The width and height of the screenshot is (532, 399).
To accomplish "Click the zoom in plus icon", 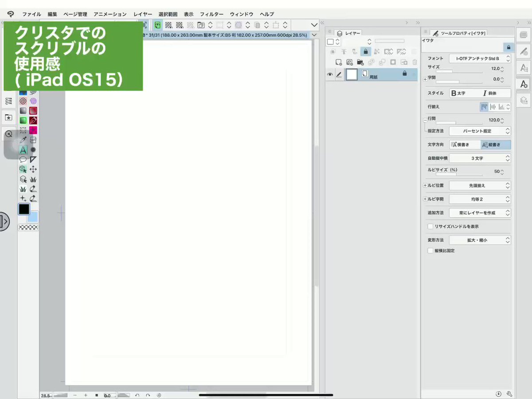I will [x=86, y=395].
